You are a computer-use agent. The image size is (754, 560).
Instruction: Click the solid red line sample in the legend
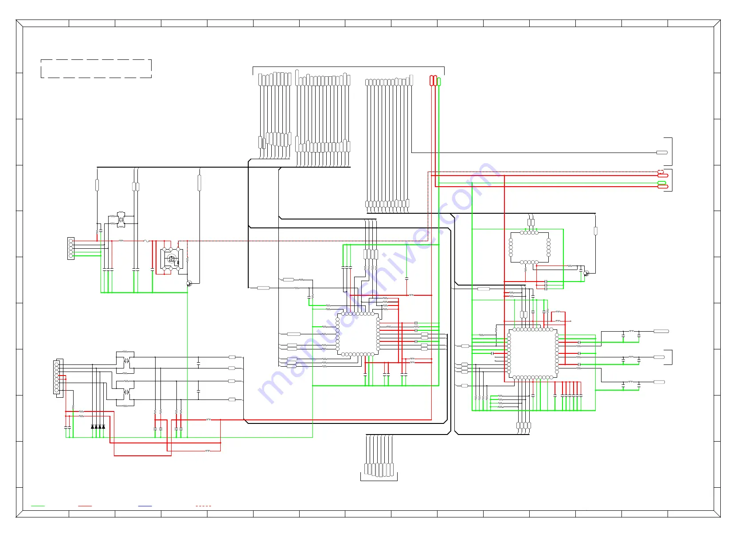tap(85, 505)
